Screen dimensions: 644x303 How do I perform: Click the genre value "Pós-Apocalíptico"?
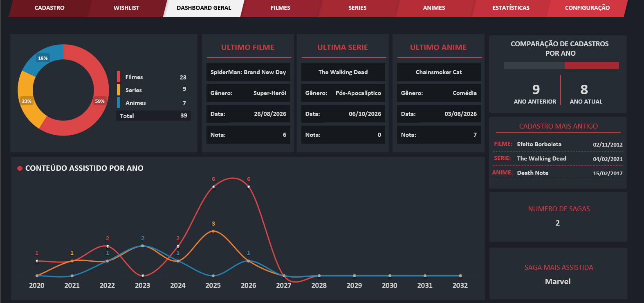pyautogui.click(x=358, y=93)
